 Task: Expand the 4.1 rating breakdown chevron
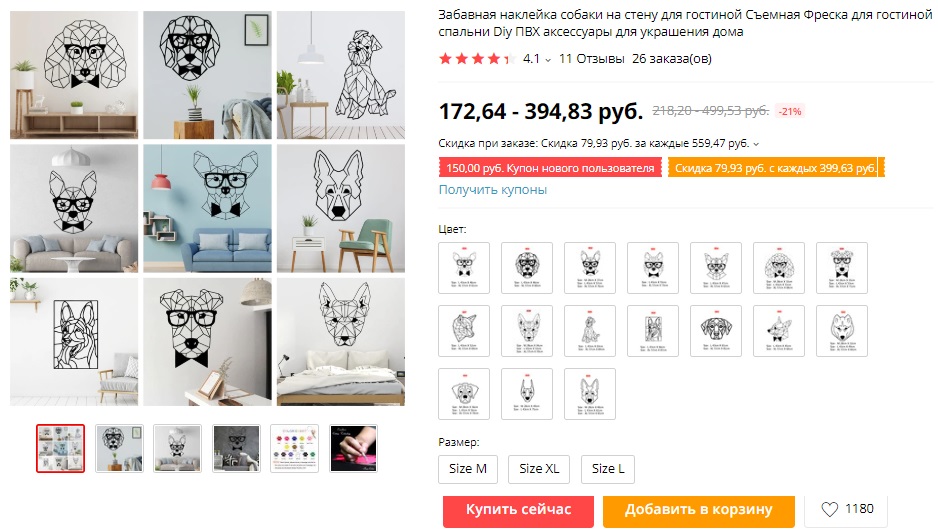[x=548, y=59]
